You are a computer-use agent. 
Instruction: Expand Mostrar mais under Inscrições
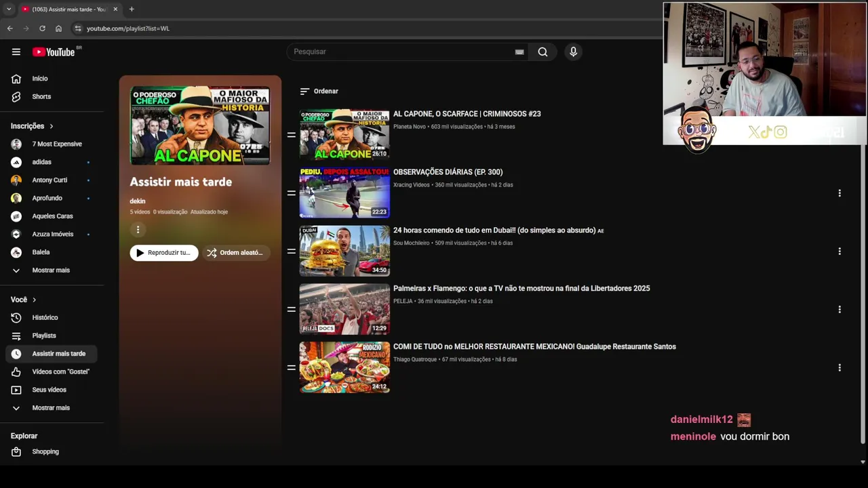tap(52, 270)
